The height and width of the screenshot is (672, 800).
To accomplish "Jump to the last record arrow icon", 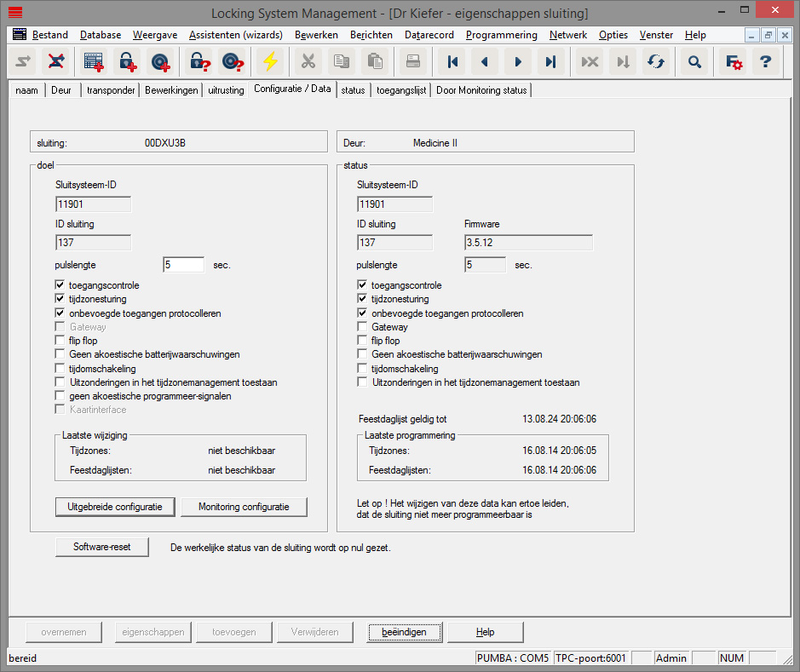I will [550, 61].
